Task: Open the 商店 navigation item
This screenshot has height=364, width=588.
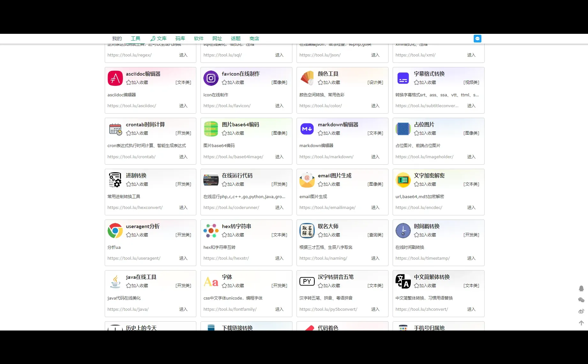Action: point(254,39)
